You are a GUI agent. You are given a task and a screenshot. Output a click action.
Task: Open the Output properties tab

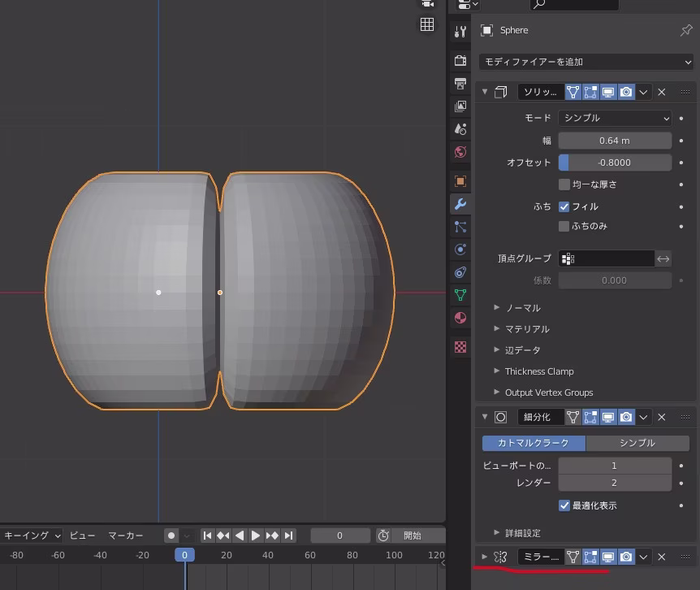(x=460, y=84)
